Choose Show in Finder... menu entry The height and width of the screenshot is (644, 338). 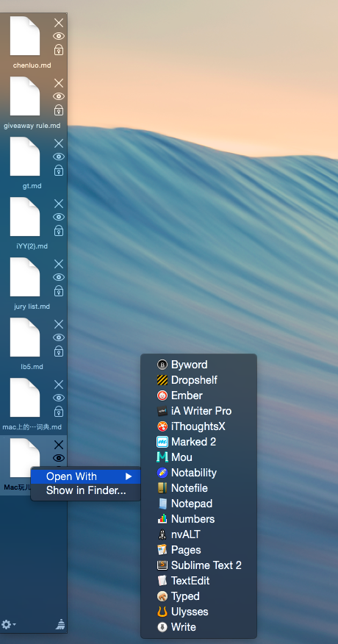(86, 490)
